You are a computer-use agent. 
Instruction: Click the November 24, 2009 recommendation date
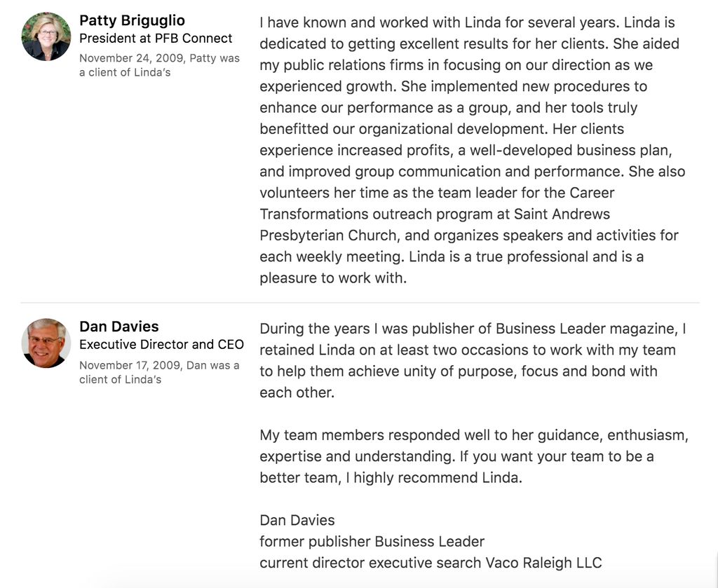point(131,58)
